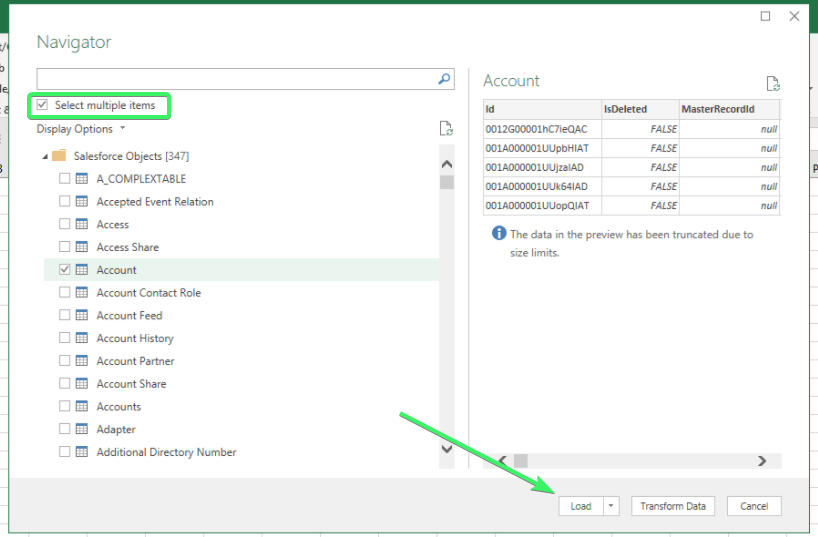Select the MasterRecordId column header
818x537 pixels.
pos(729,109)
